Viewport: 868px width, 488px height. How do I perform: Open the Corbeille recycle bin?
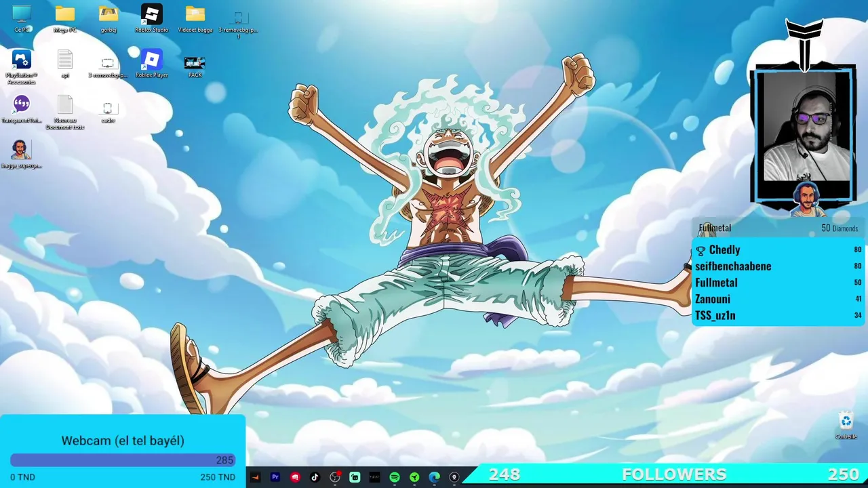(846, 426)
